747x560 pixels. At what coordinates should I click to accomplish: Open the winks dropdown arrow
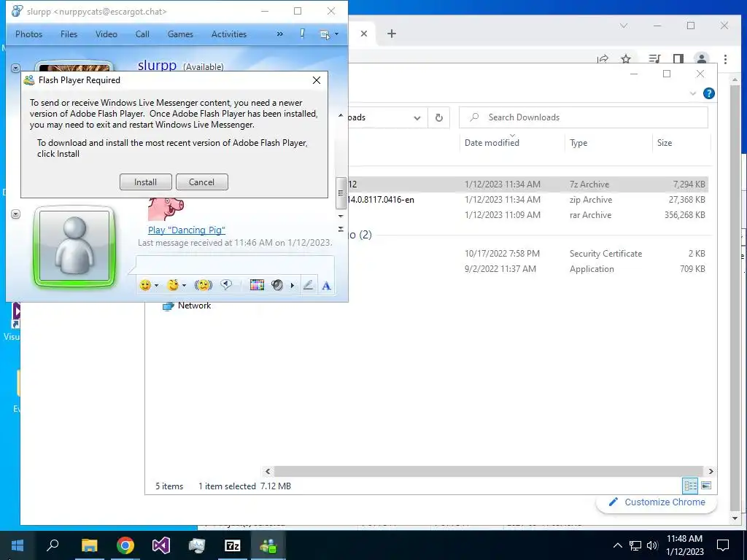[x=184, y=286]
